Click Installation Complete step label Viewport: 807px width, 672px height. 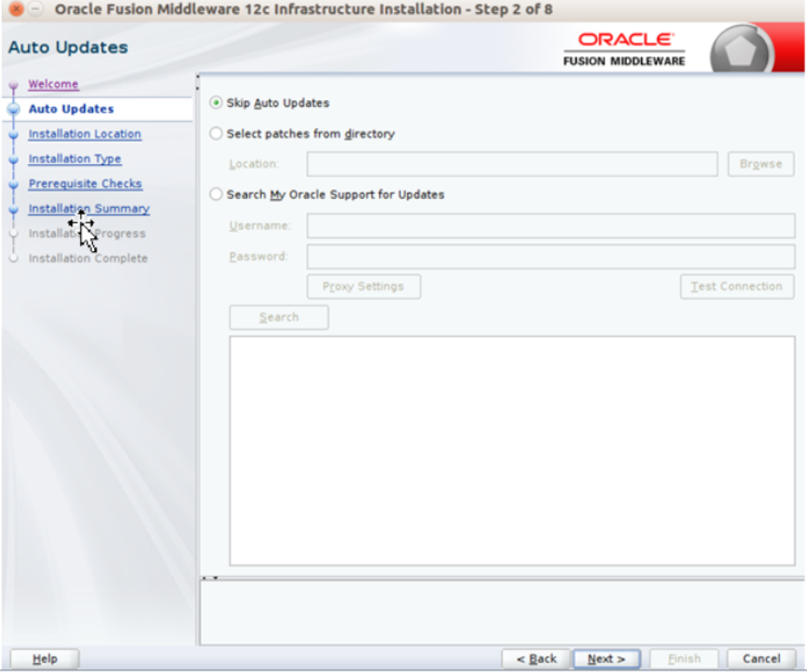88,258
